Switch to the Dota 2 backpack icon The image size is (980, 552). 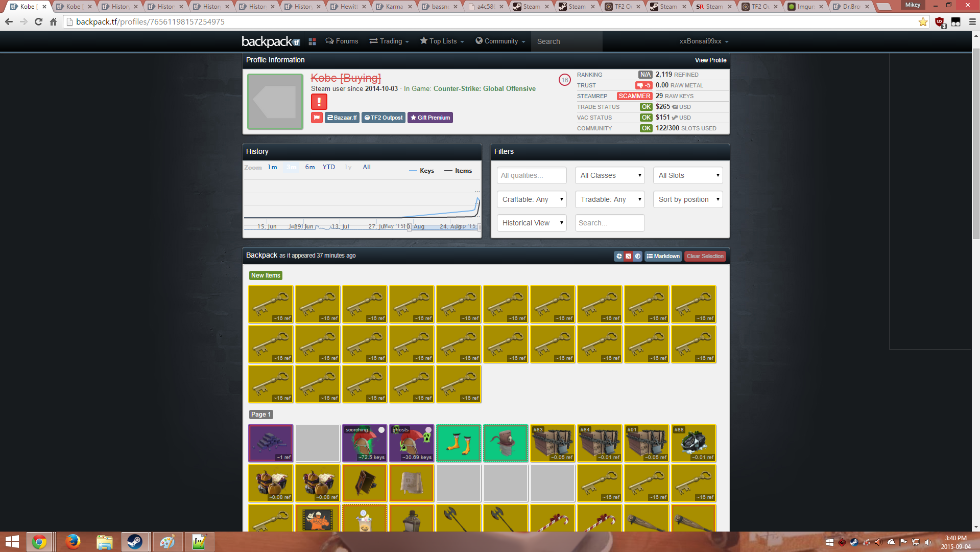(629, 256)
